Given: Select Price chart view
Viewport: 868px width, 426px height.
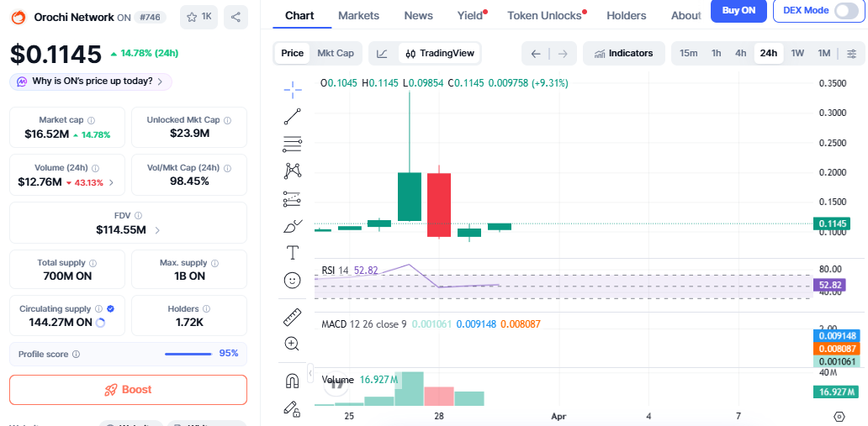Looking at the screenshot, I should (x=293, y=53).
